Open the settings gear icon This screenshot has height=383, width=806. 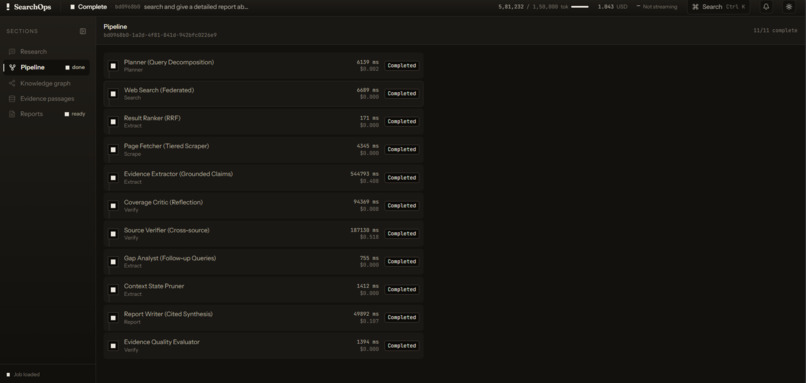pos(789,7)
